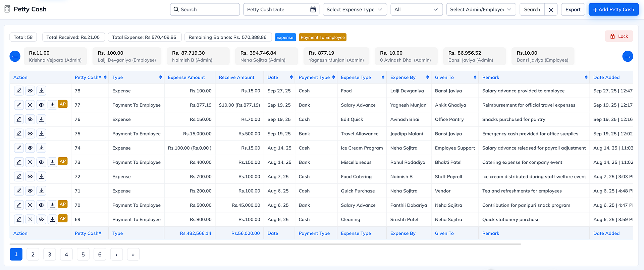The image size is (644, 270).
Task: Clear filters with the X button
Action: pyautogui.click(x=551, y=10)
